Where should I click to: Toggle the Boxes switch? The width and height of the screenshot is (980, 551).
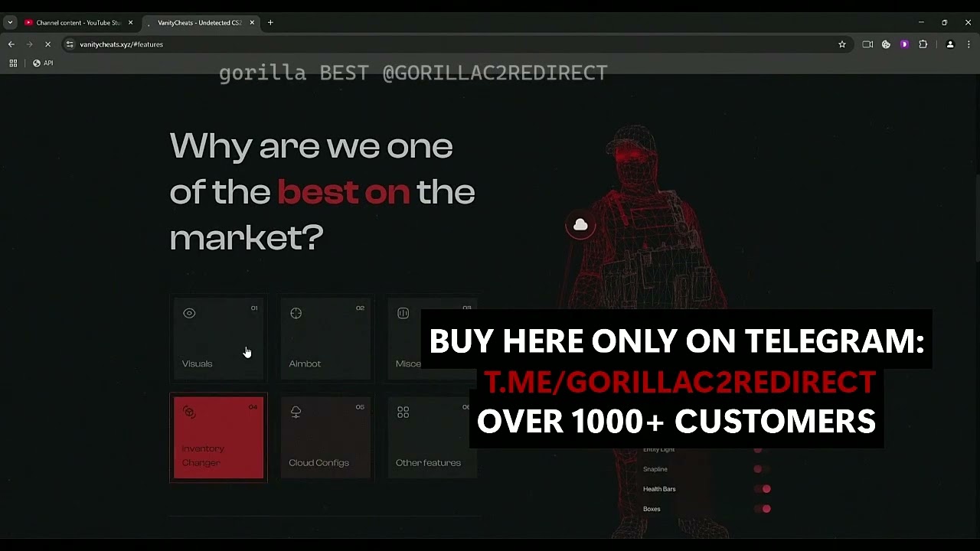click(x=762, y=509)
